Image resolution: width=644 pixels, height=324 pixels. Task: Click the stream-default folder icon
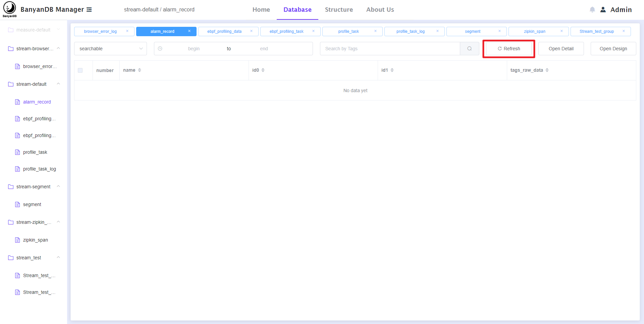pyautogui.click(x=11, y=84)
